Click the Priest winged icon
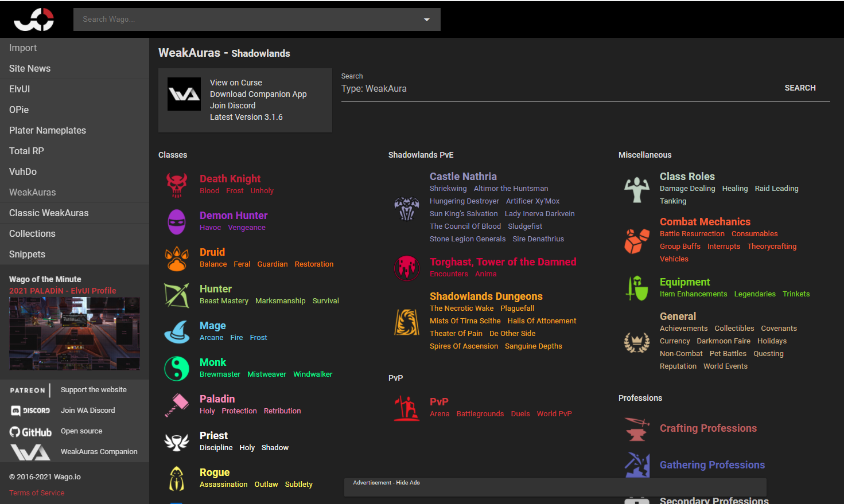 point(177,442)
